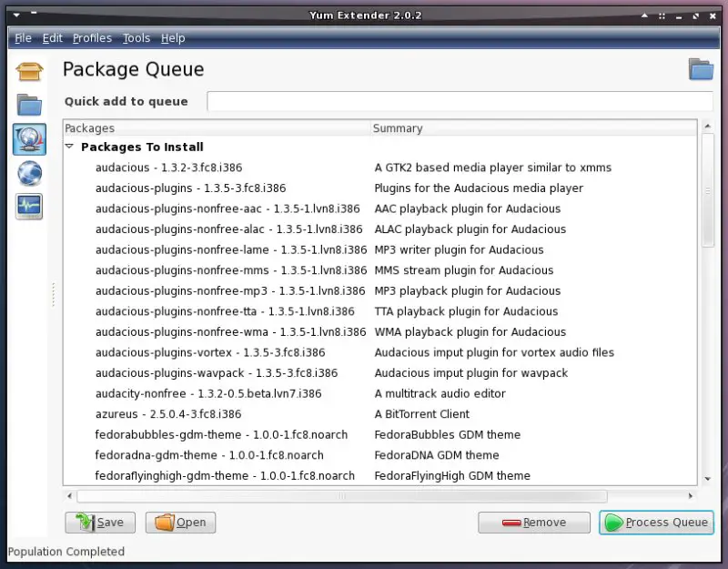Open the window menu arrow in title bar

[16, 15]
